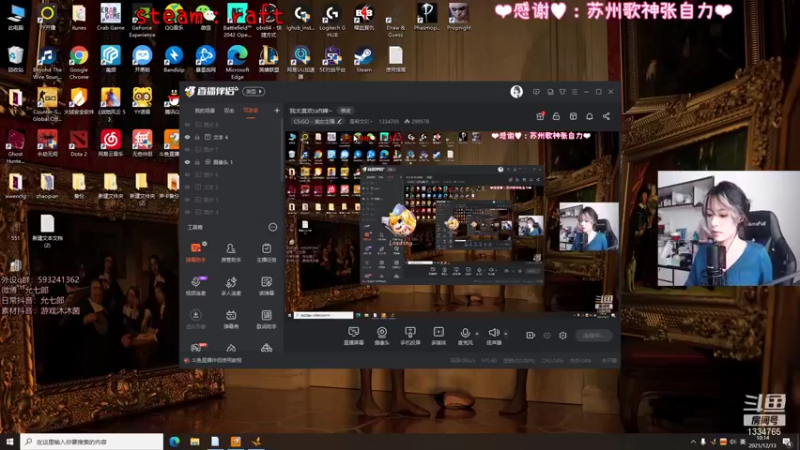This screenshot has height=450, width=800.
Task: Click the record video icon
Action: tap(531, 335)
